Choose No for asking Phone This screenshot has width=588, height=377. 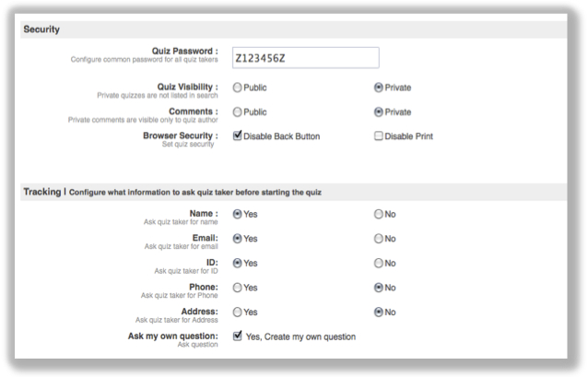click(379, 287)
